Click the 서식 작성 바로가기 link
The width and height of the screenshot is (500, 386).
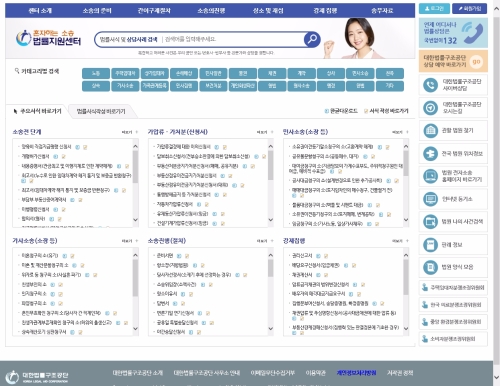(386, 111)
